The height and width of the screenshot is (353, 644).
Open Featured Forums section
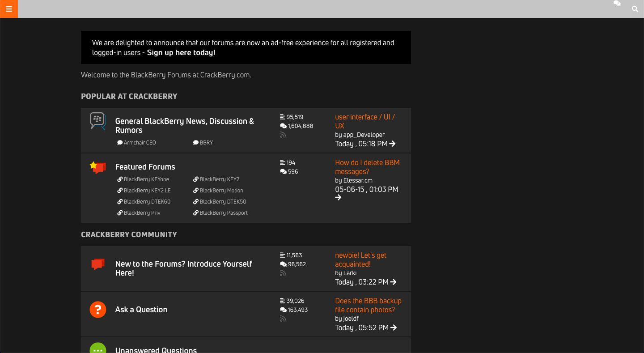(145, 167)
